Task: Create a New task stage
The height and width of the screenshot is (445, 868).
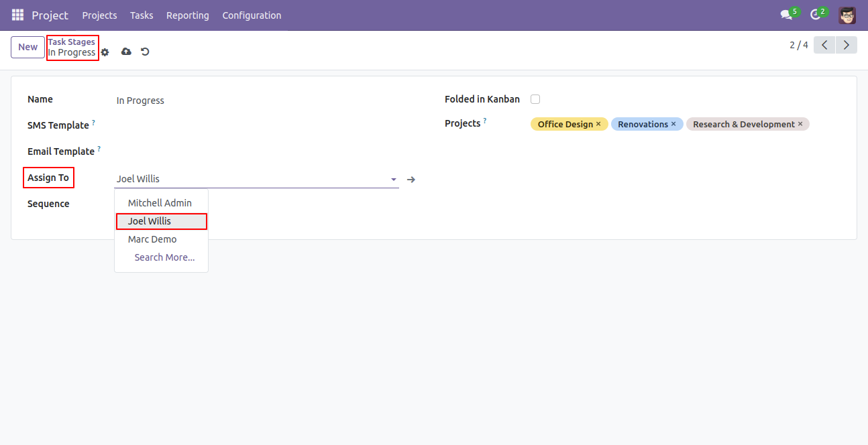Action: click(28, 47)
